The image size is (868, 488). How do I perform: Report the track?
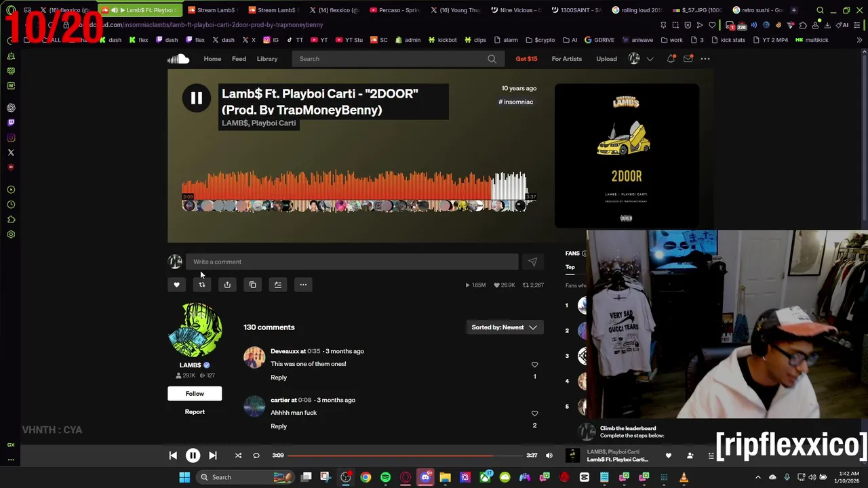point(195,411)
